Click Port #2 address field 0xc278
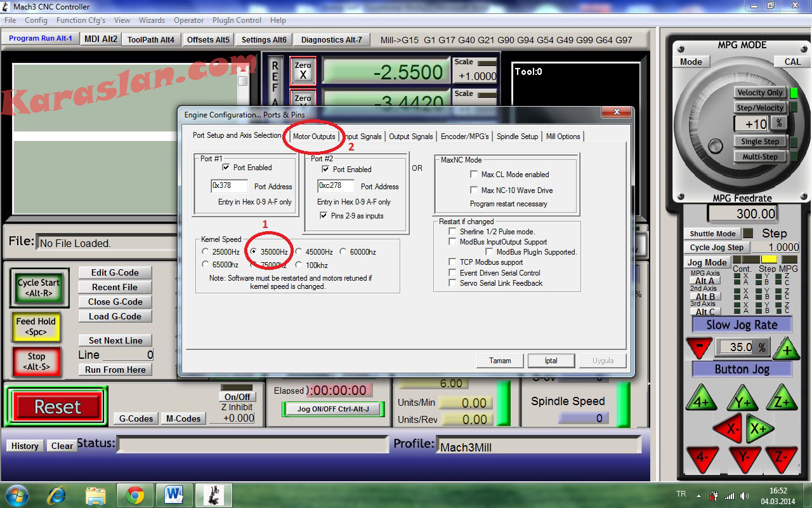This screenshot has width=812, height=508. coord(336,186)
